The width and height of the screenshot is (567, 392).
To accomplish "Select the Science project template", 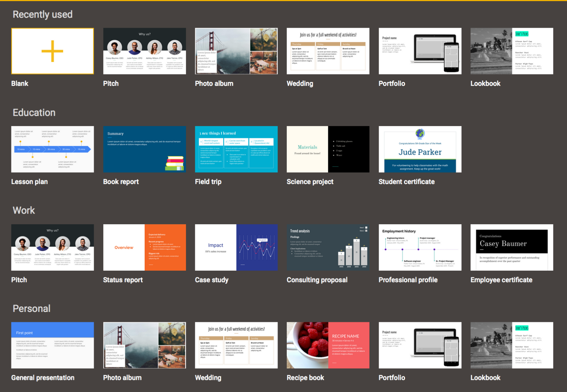I will coord(328,149).
